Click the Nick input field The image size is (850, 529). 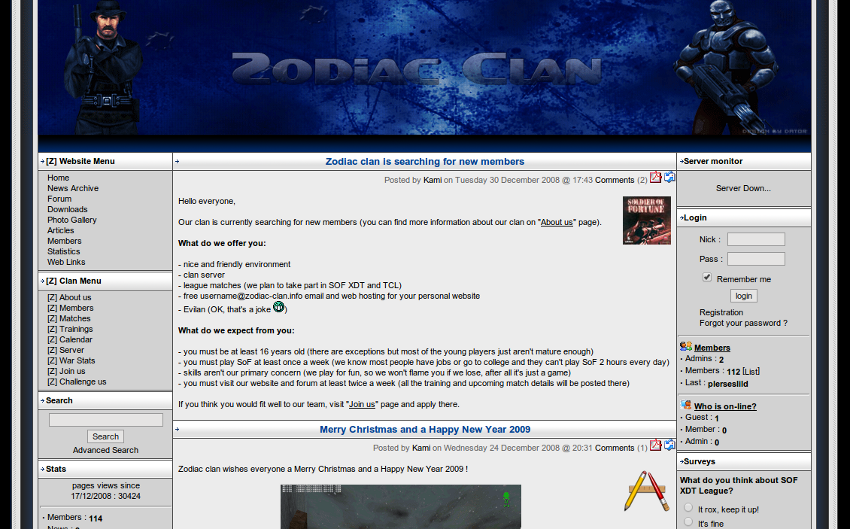[x=756, y=239]
